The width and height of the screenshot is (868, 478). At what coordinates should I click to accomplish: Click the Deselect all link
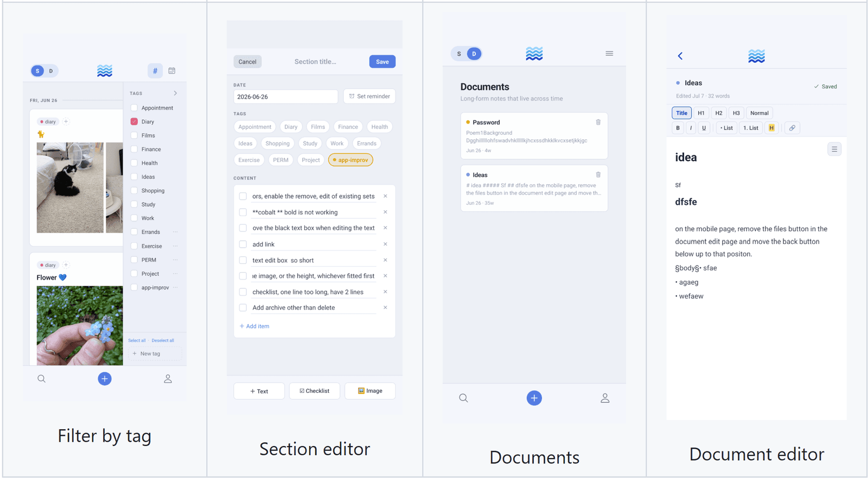[163, 340]
